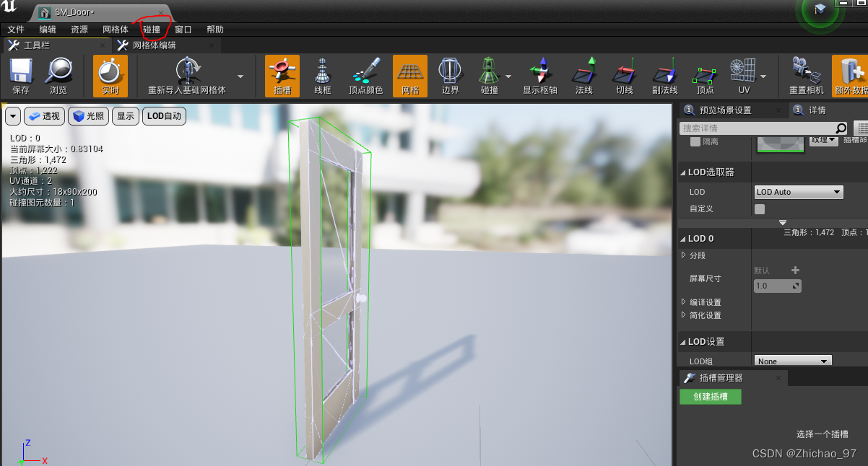868x466 pixels.
Task: Open the 文件 (File) menu
Action: pos(16,30)
